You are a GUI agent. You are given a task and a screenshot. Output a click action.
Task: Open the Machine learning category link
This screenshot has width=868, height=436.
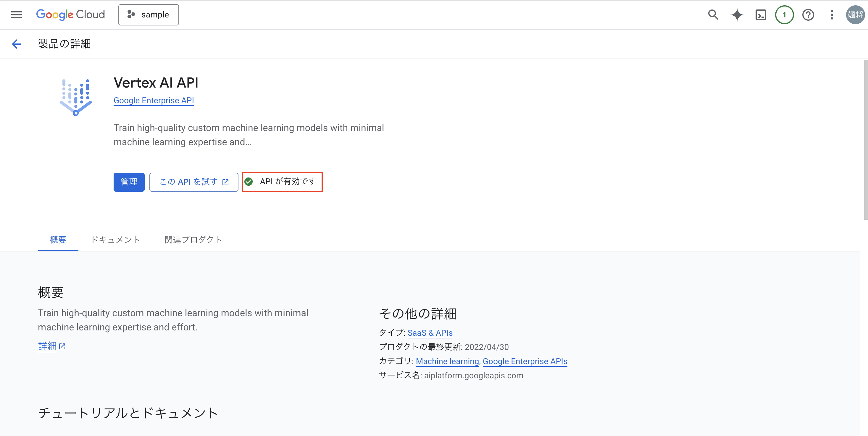[x=447, y=361]
